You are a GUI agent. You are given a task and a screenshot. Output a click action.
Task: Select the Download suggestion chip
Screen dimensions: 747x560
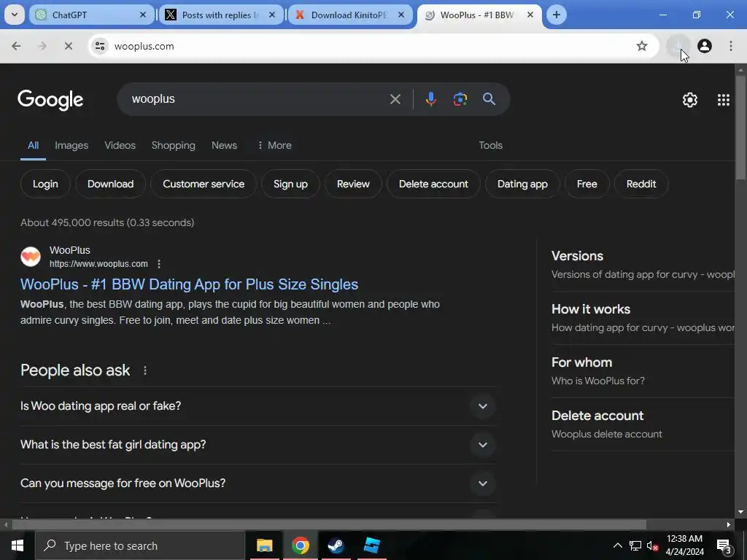coord(111,184)
